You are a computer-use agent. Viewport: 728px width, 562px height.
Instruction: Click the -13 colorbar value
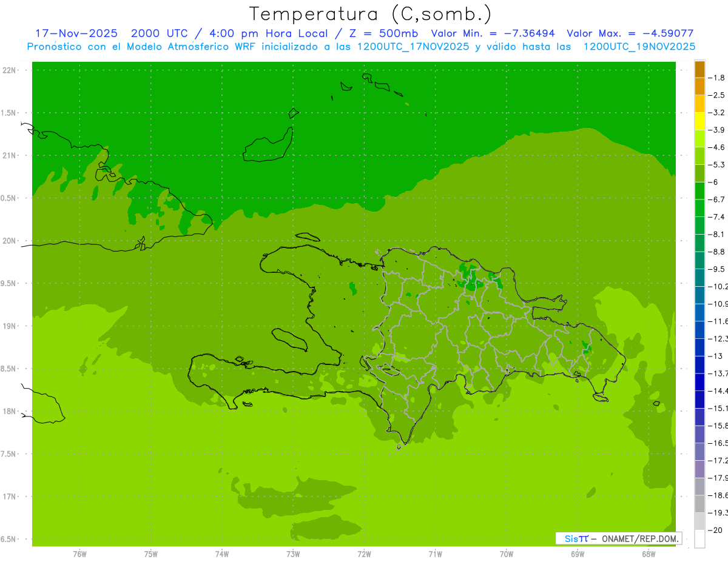click(x=716, y=356)
